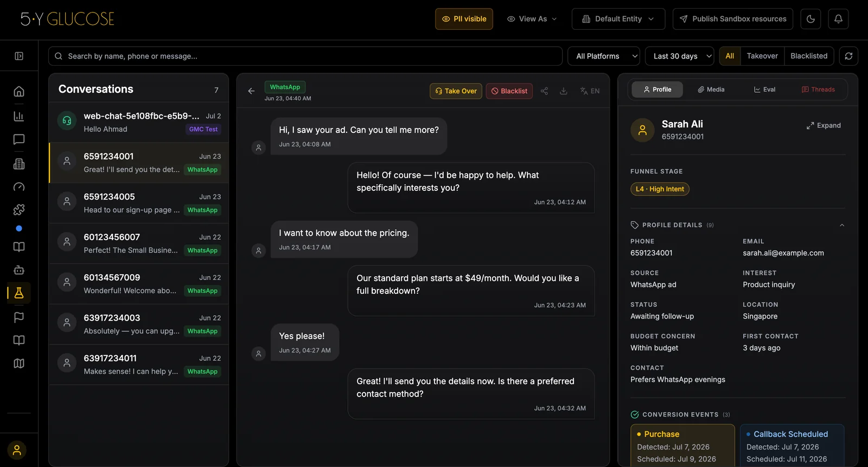Screen dimensions: 868x467
Task: Switch to the Profile tab
Action: point(657,89)
